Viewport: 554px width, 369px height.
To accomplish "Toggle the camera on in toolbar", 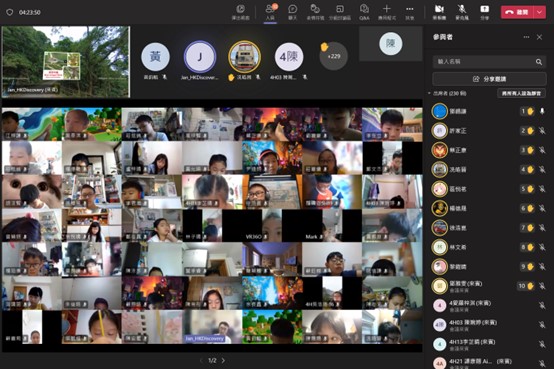I will (x=439, y=12).
